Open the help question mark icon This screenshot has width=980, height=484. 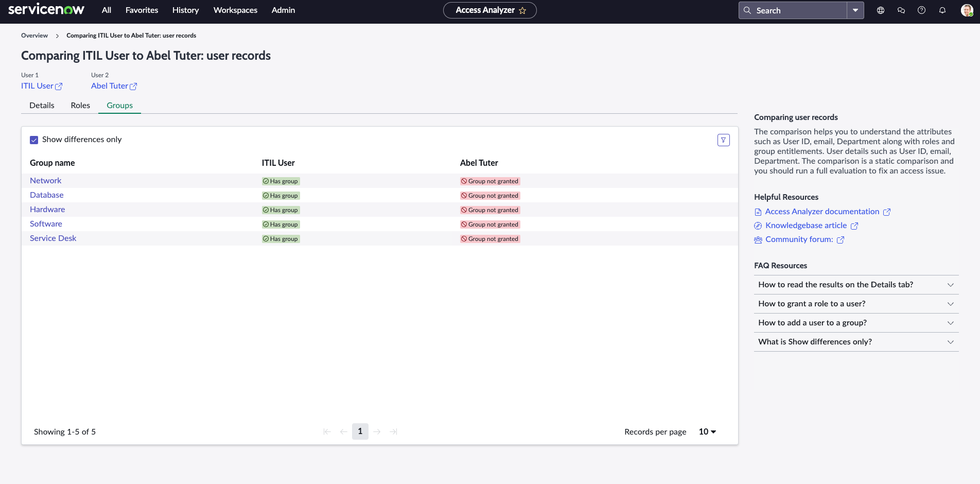[922, 10]
